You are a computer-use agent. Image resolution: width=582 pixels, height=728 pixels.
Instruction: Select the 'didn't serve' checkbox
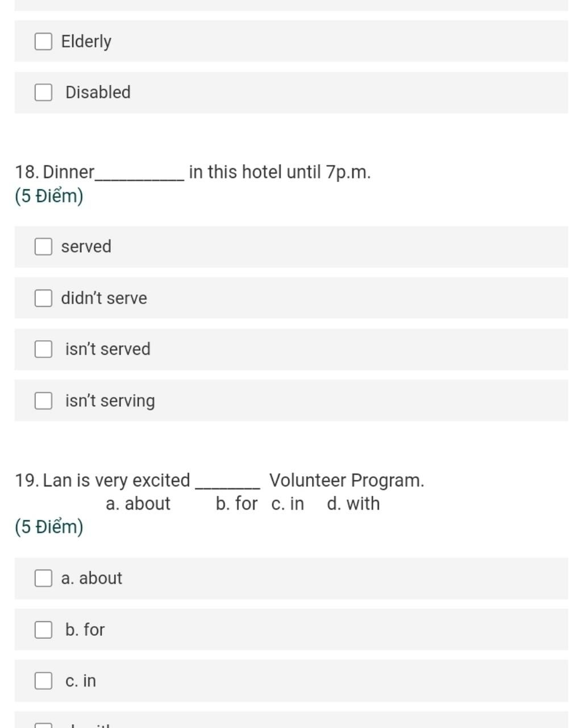pyautogui.click(x=43, y=297)
